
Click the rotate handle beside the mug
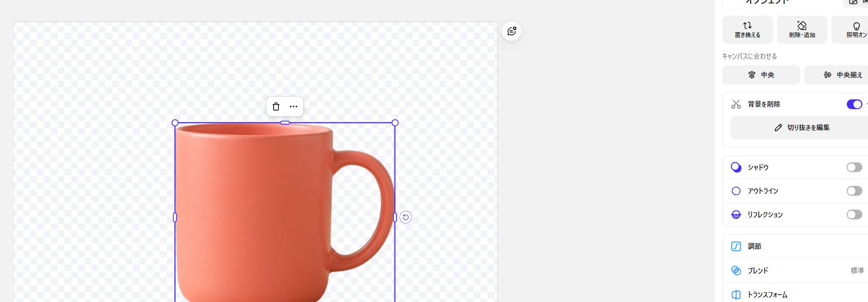point(406,217)
